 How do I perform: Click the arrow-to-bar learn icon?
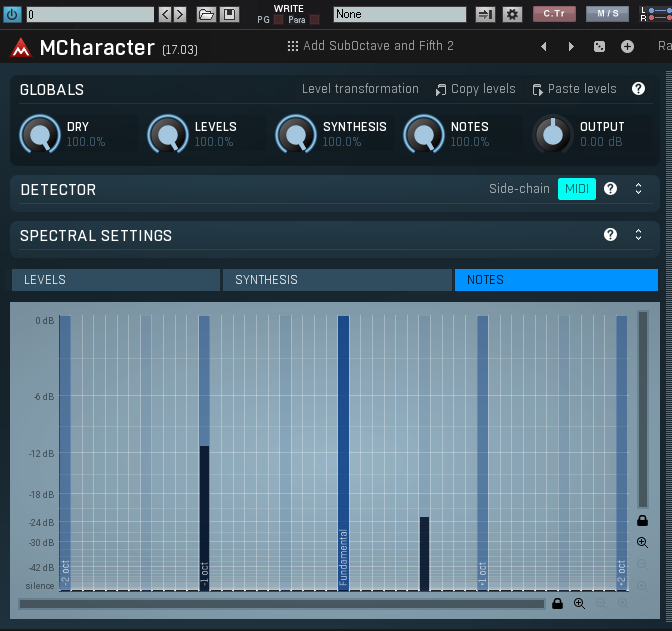[x=485, y=15]
